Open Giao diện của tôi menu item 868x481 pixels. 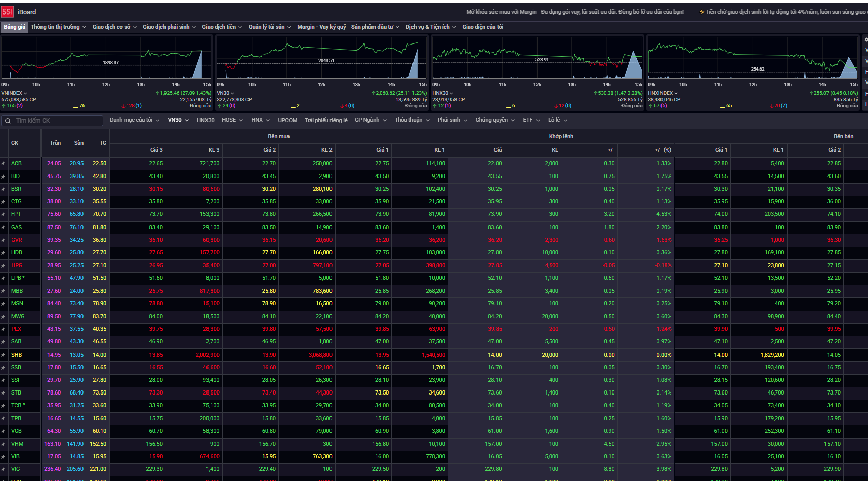(x=482, y=27)
